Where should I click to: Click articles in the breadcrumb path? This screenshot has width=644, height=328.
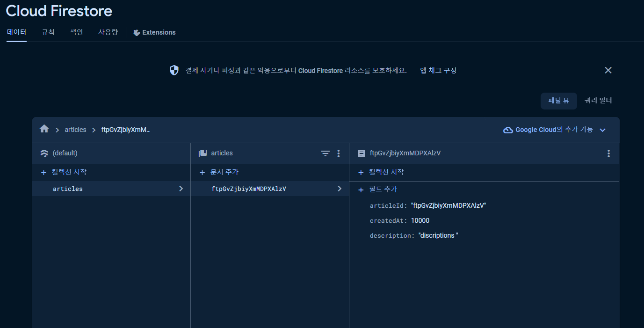click(x=75, y=130)
